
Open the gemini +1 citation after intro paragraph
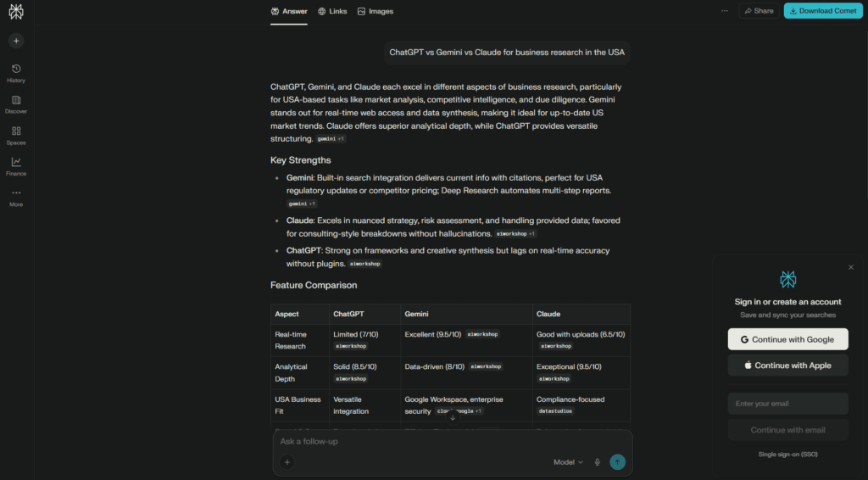[x=331, y=139]
